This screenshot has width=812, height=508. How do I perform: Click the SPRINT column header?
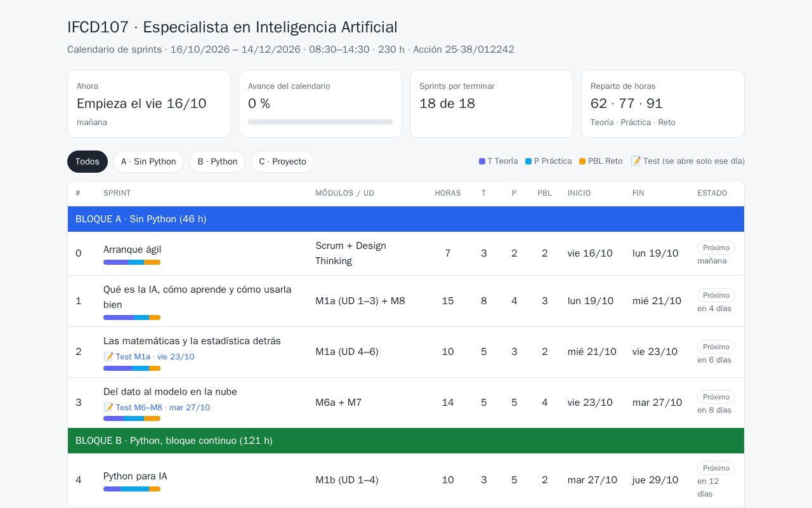pyautogui.click(x=117, y=193)
